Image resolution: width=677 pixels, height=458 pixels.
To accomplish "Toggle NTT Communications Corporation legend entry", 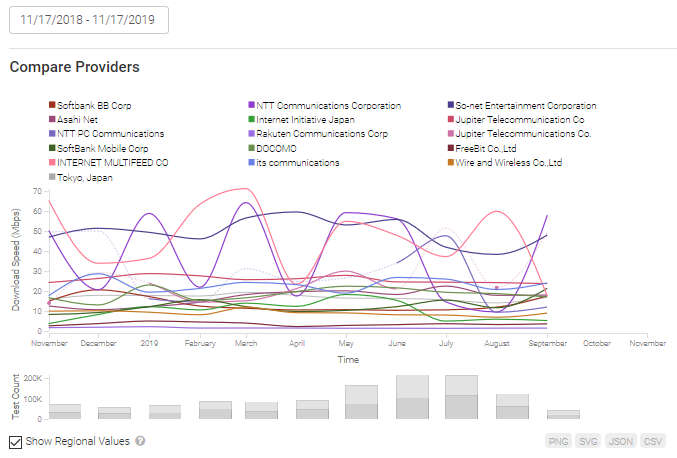I will (x=325, y=105).
